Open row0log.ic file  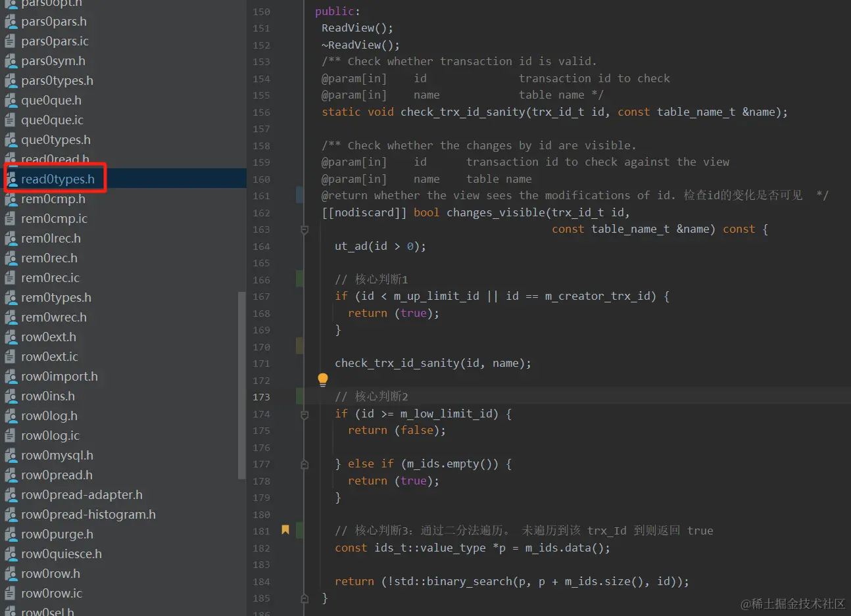pos(50,436)
